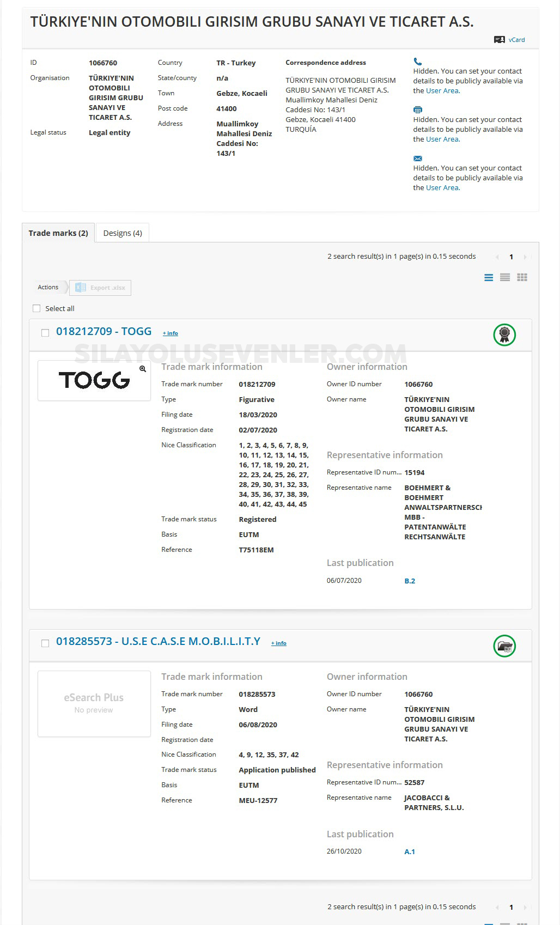The width and height of the screenshot is (560, 925).
Task: Switch to the grid view icon
Action: pos(522,278)
